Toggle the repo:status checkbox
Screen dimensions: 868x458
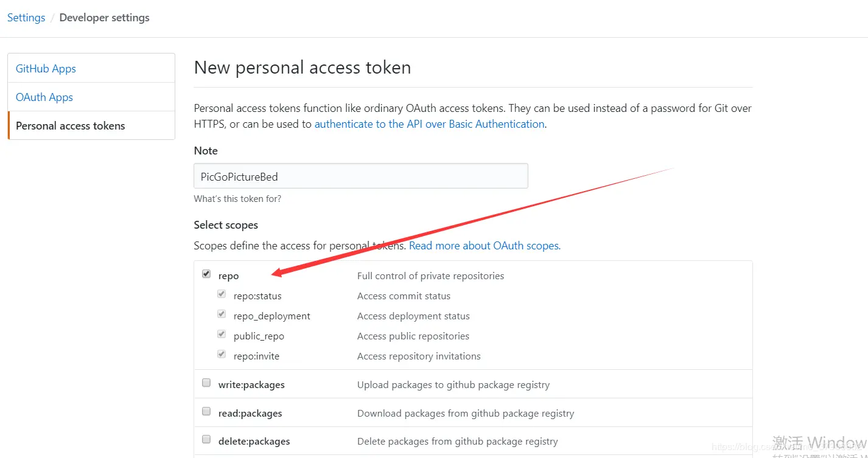tap(222, 294)
